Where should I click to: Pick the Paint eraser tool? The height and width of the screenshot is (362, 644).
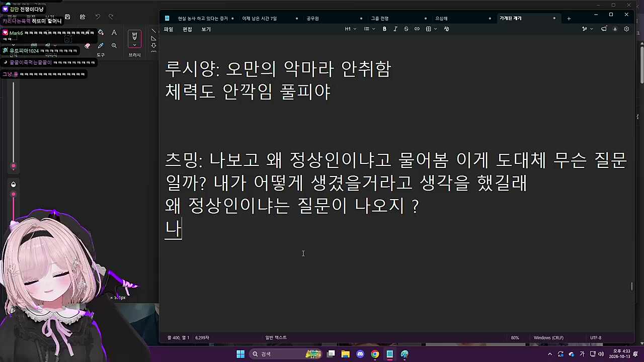88,46
